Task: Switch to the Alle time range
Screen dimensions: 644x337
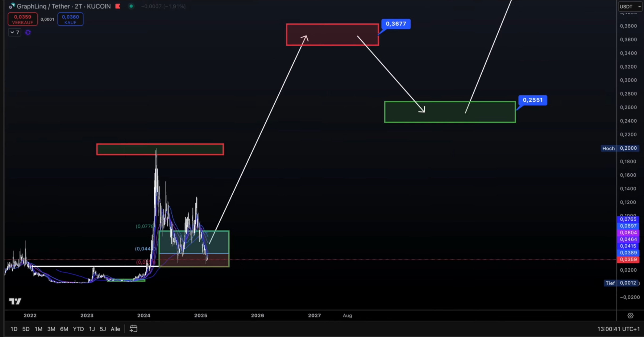Action: pos(115,329)
